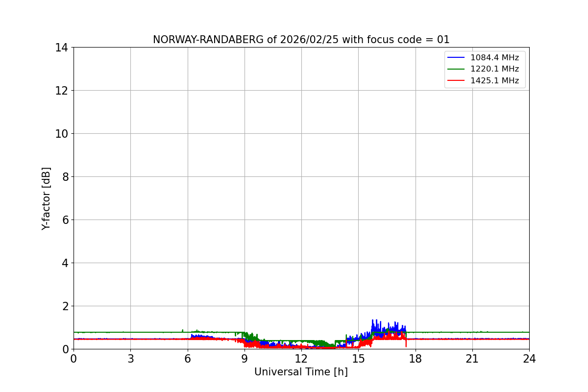The image size is (588, 392).
Task: Click the blue legend line sample
Action: tap(456, 58)
